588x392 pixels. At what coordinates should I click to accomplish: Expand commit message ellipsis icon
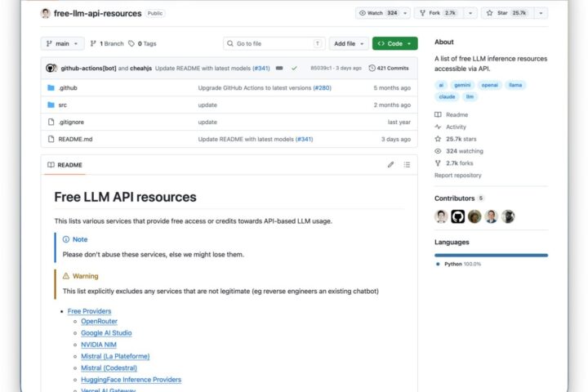279,69
